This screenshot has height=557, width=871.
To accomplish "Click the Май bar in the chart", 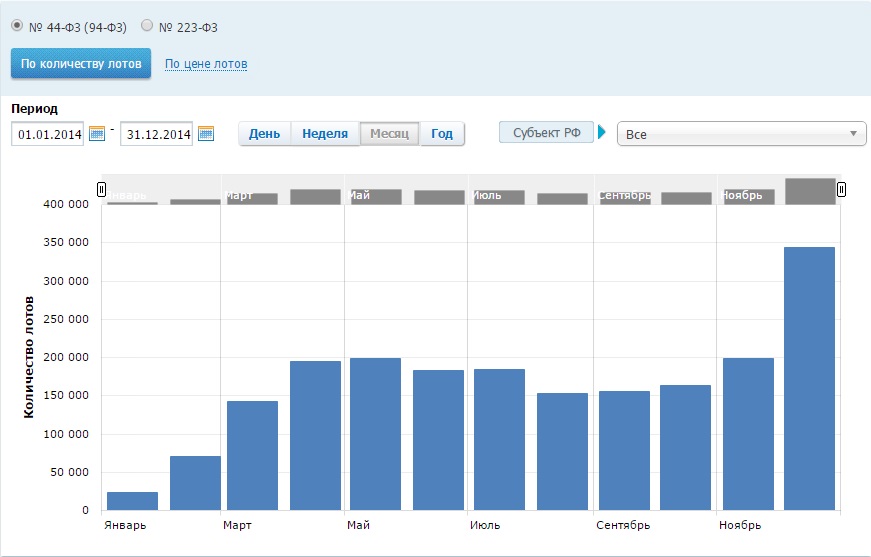I will pos(376,434).
